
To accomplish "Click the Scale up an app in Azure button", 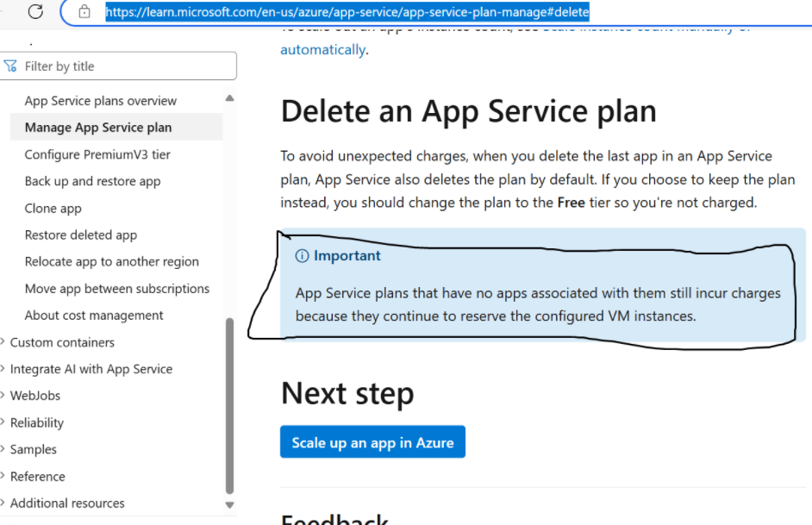I will pyautogui.click(x=373, y=442).
